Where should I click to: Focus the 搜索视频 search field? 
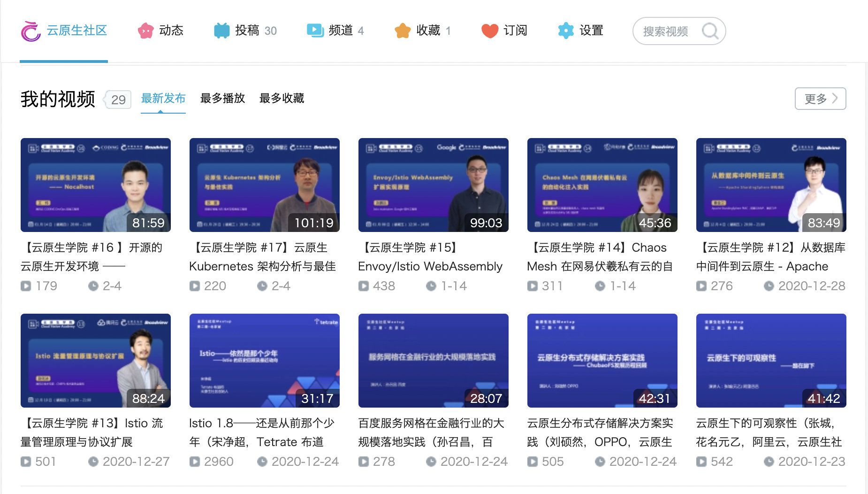665,31
